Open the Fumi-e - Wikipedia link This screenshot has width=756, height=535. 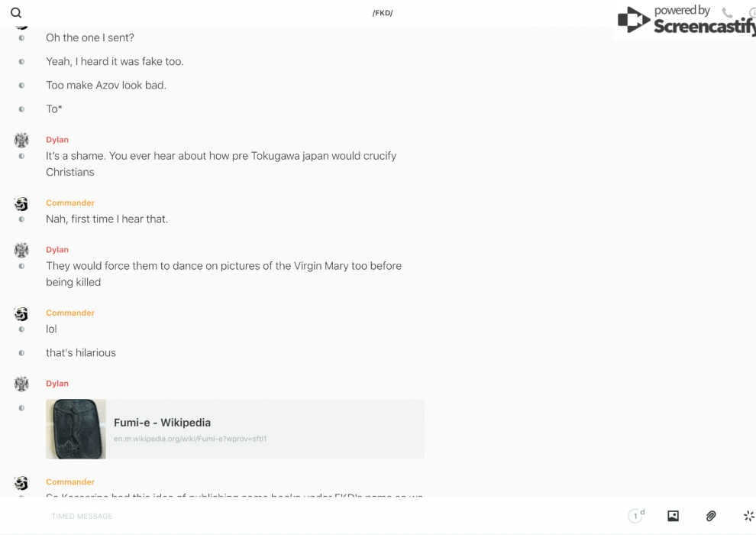[x=162, y=422]
